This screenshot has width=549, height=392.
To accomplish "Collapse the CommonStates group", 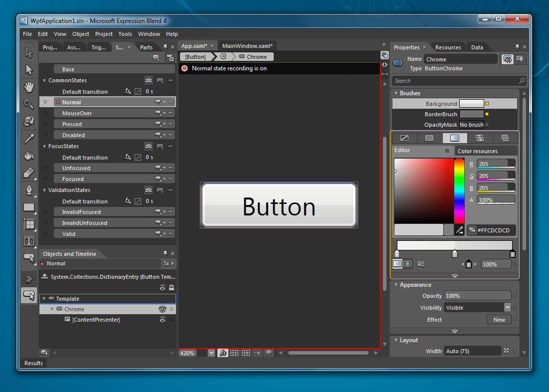I will 44,80.
